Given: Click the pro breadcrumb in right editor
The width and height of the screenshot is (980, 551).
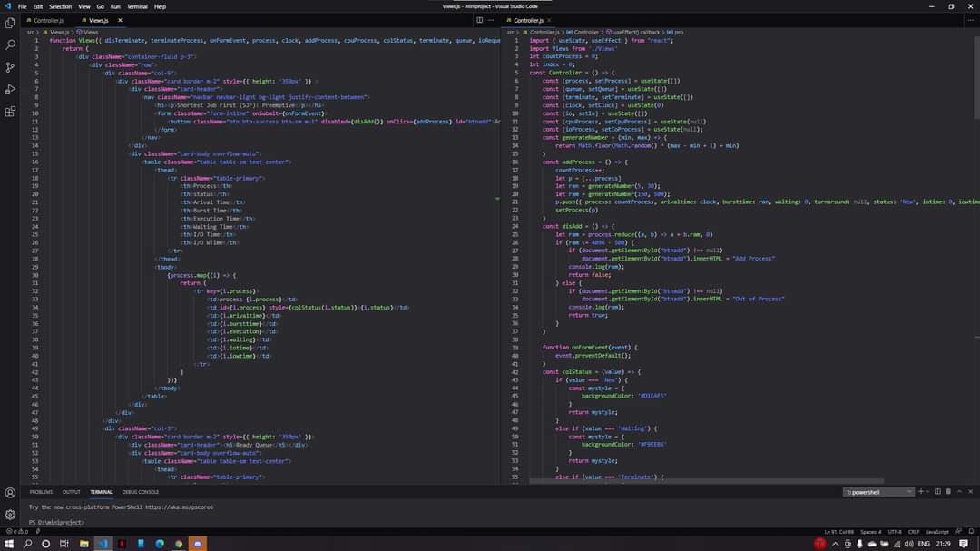Looking at the screenshot, I should point(675,32).
